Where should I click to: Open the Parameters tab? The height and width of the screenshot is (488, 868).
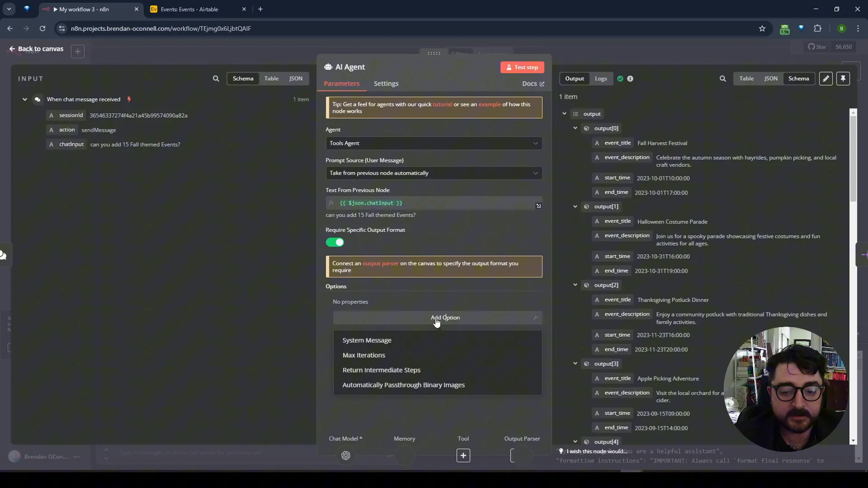(341, 84)
